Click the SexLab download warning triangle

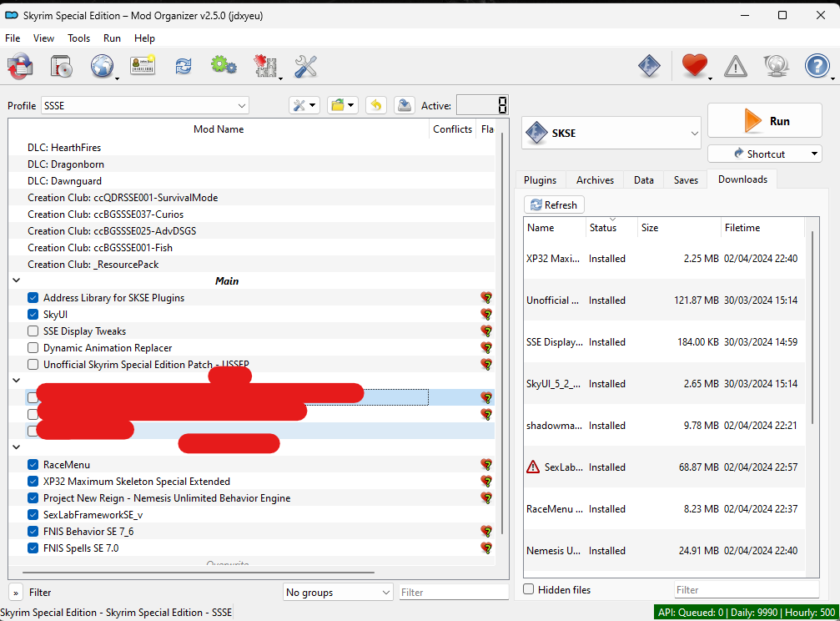533,467
